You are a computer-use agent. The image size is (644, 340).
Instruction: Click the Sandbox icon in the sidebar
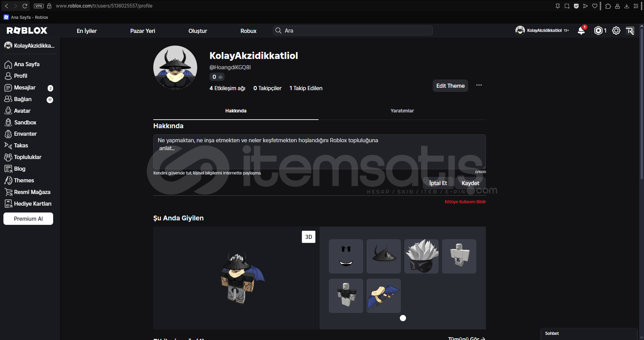(x=8, y=122)
